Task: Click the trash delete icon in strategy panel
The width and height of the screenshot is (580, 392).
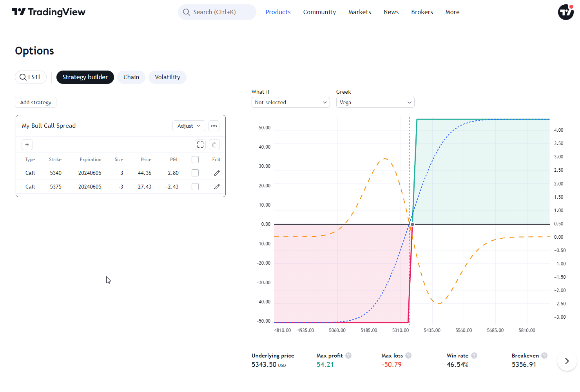Action: pos(214,145)
